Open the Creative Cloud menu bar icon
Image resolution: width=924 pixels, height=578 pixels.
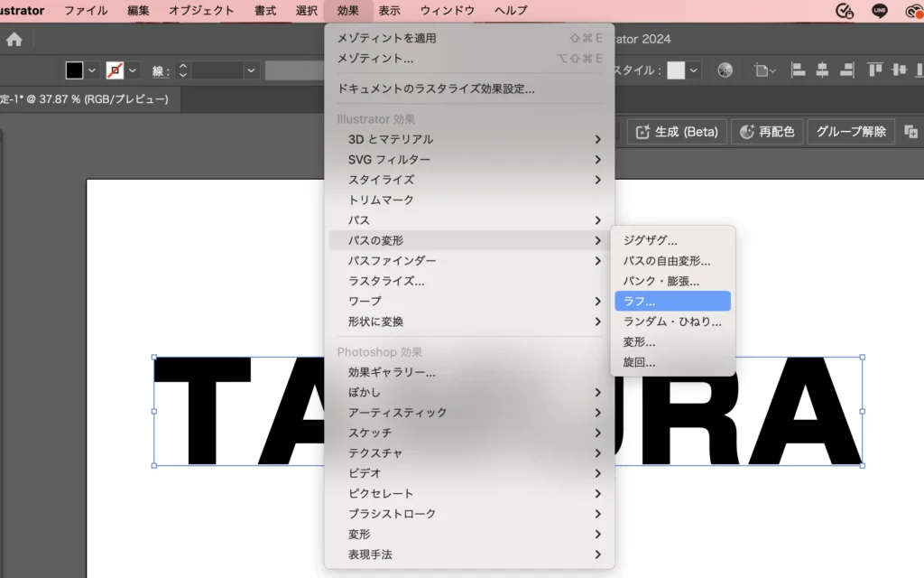pyautogui.click(x=914, y=11)
